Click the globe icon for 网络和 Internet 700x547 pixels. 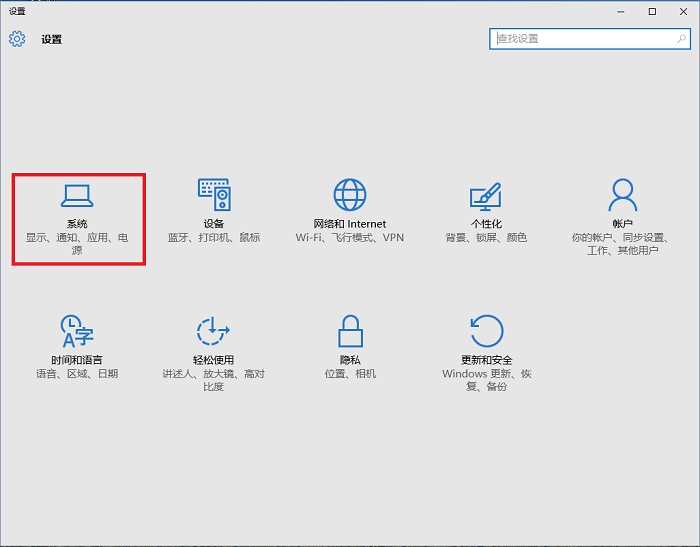pyautogui.click(x=350, y=194)
